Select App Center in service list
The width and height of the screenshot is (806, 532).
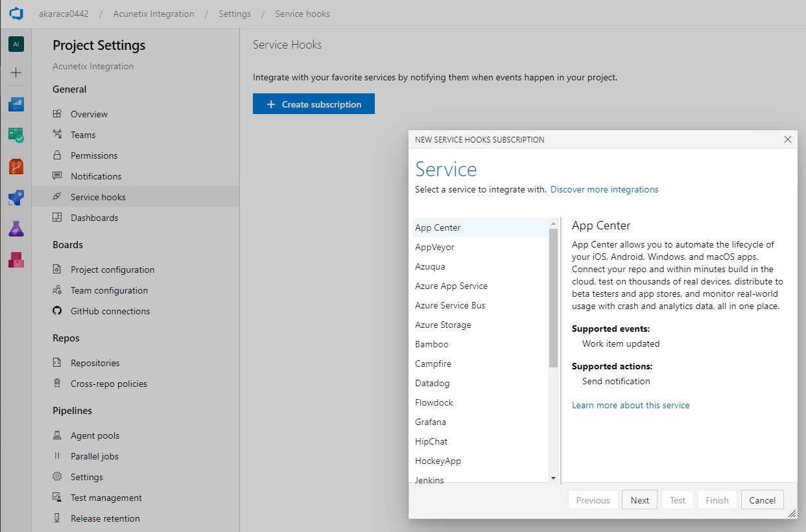click(x=480, y=227)
